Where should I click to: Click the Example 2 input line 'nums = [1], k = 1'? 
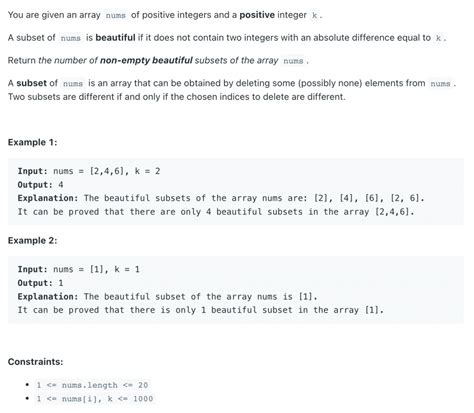tap(96, 269)
